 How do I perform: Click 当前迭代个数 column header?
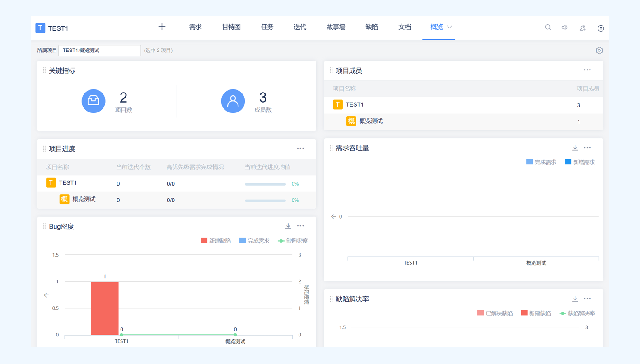point(133,167)
